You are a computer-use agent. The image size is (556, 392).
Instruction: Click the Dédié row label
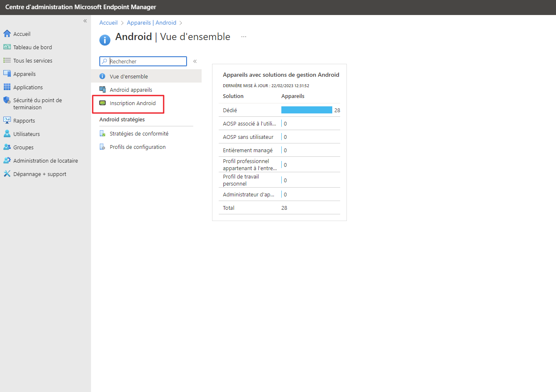click(230, 110)
